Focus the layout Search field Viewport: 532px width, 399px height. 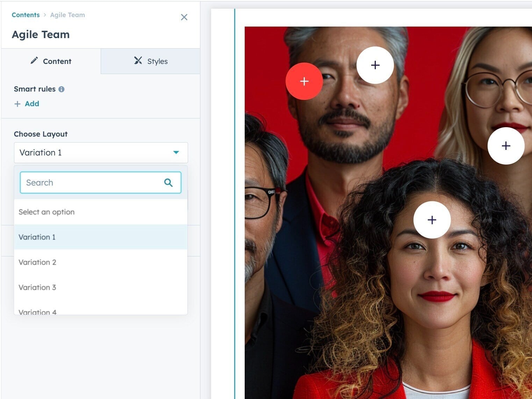point(101,182)
